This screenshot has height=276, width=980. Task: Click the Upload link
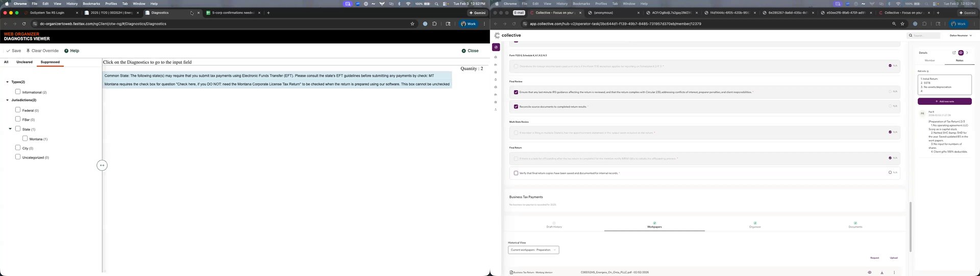click(x=894, y=258)
